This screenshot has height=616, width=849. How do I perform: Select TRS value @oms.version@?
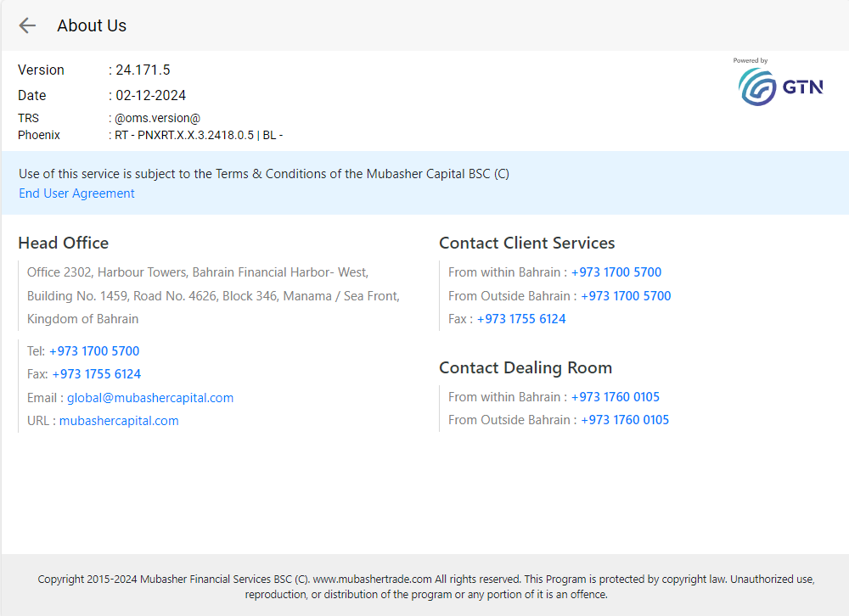tap(158, 118)
